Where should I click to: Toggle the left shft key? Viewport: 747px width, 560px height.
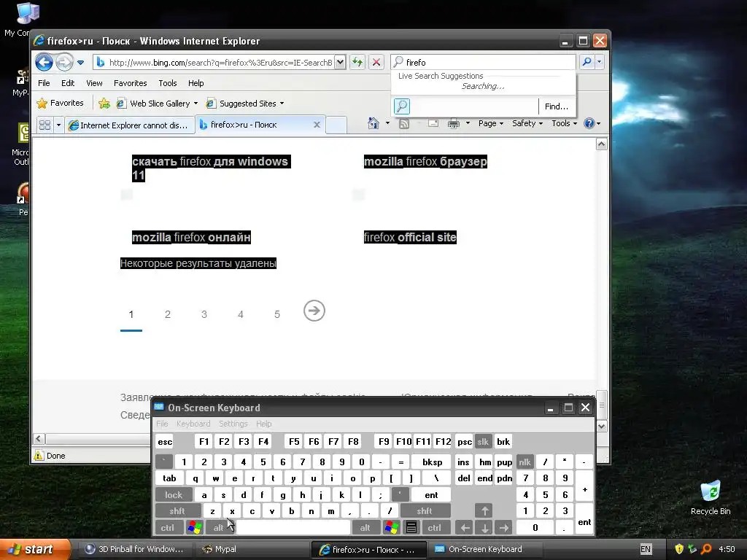[177, 511]
